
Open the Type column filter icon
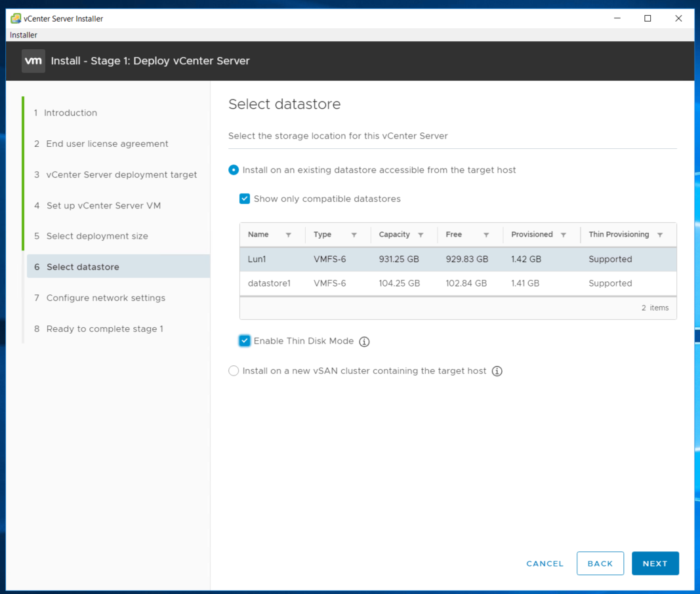click(x=354, y=235)
